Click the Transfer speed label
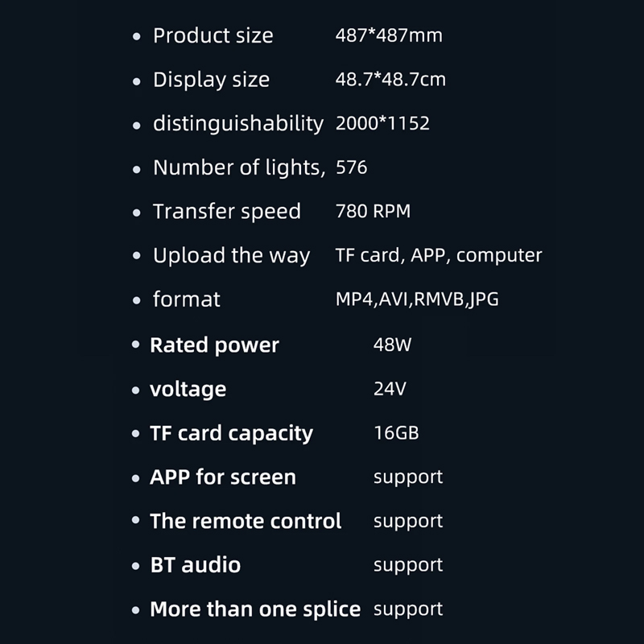This screenshot has height=644, width=644. [x=227, y=212]
